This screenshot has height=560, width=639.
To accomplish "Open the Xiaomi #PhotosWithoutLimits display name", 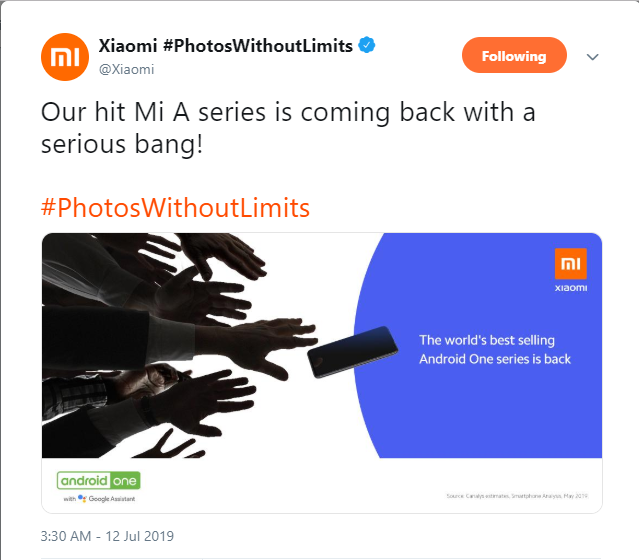I will [225, 46].
